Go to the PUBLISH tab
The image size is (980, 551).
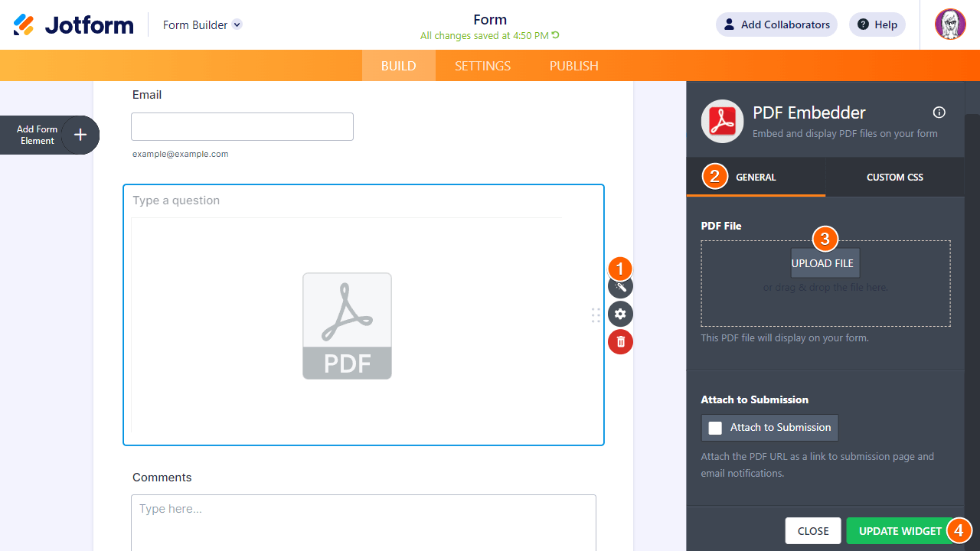pos(573,65)
